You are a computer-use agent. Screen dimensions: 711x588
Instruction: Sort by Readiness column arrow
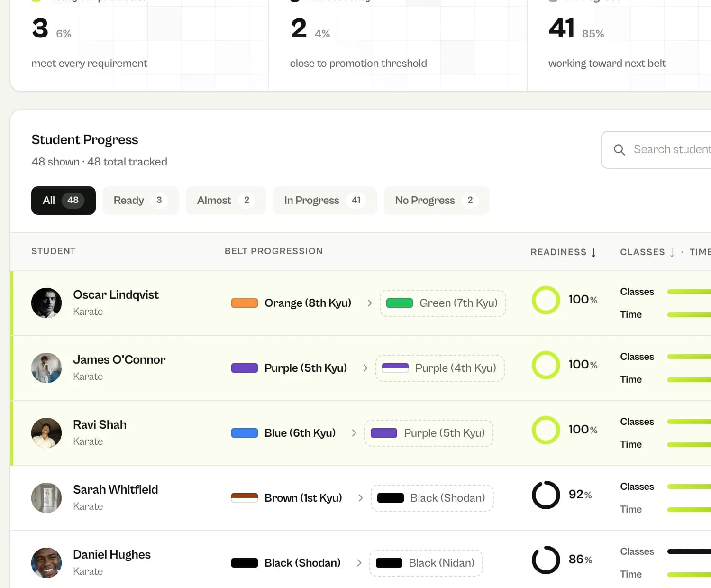(x=593, y=252)
